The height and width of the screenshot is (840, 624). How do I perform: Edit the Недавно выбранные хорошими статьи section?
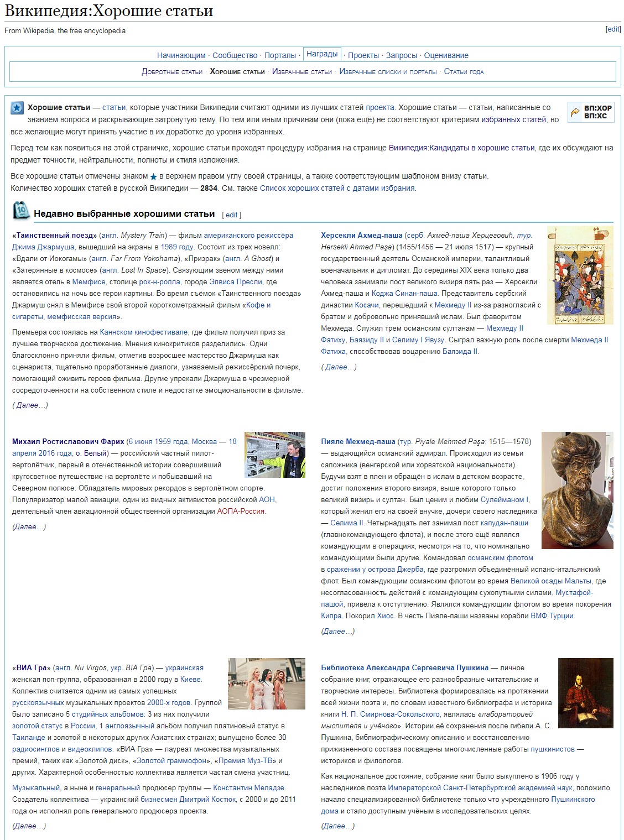tap(231, 215)
